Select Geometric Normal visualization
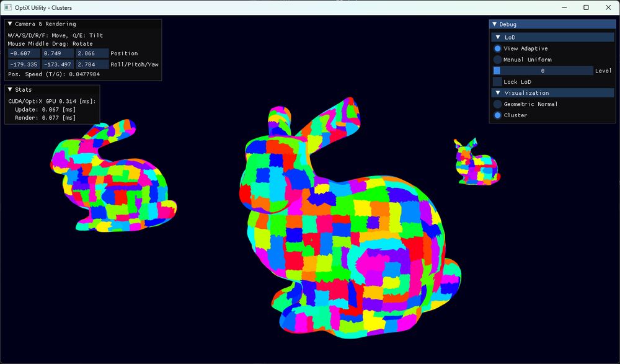Screen dimensions: 620x364 497,104
